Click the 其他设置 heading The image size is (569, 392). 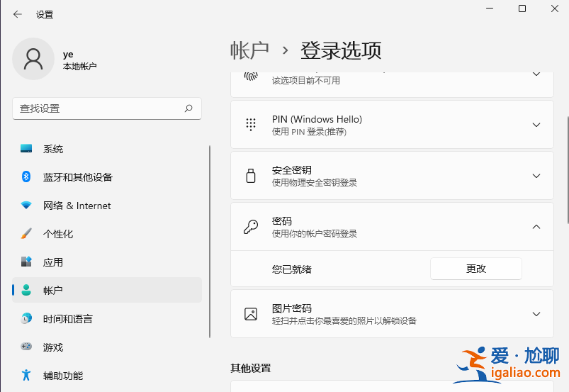[x=251, y=368]
